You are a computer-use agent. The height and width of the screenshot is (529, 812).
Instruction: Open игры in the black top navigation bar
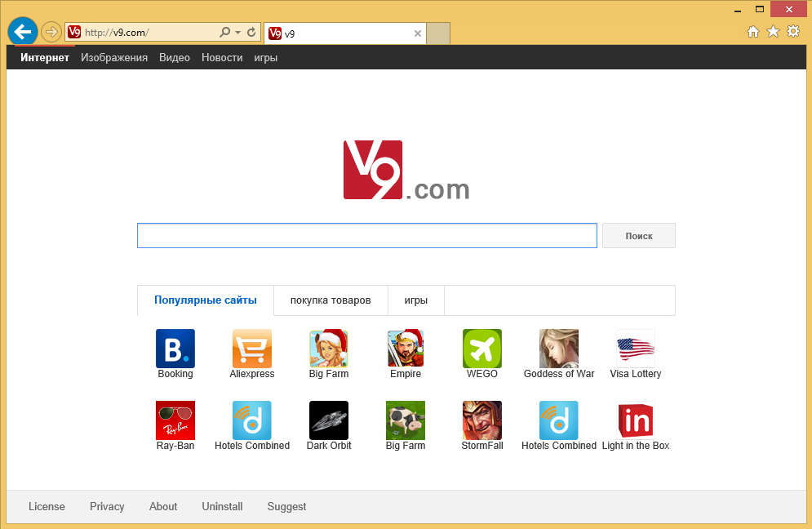point(266,57)
